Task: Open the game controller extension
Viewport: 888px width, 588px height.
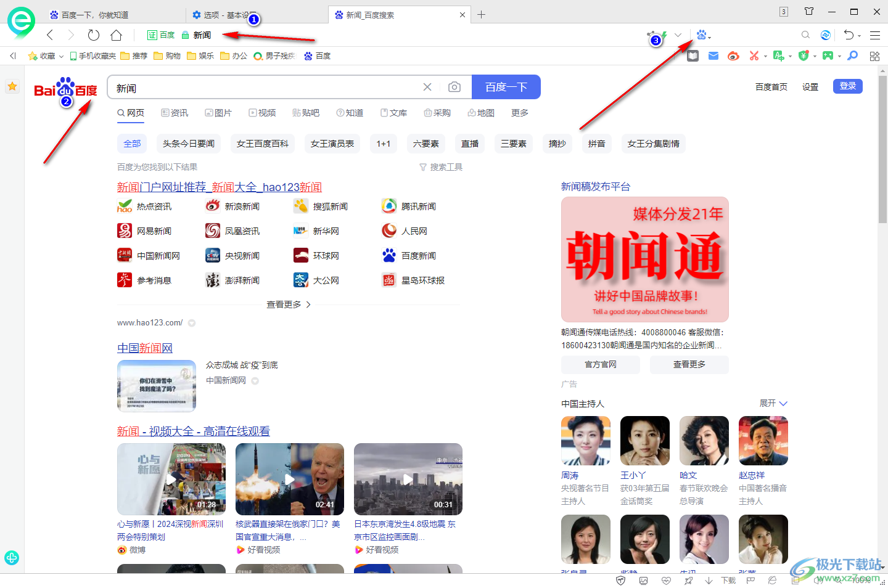Action: pos(828,56)
